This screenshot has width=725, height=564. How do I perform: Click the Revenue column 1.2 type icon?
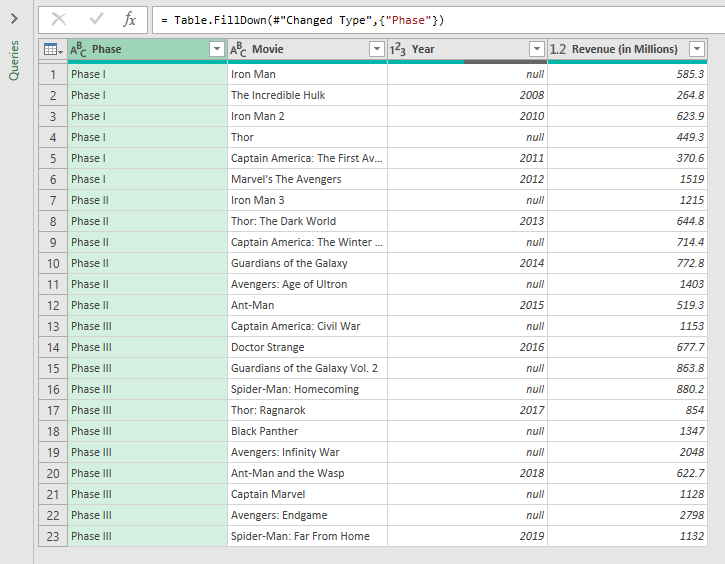tap(558, 49)
